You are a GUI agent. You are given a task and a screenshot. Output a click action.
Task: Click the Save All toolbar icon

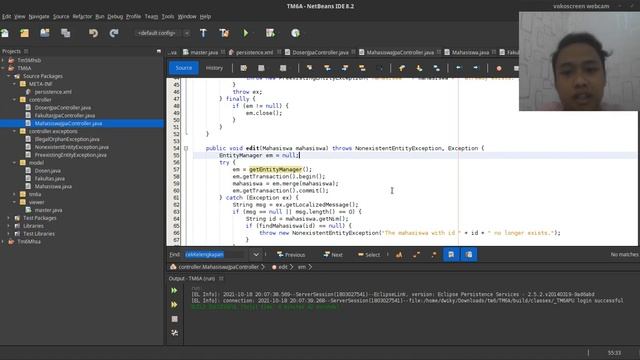(65, 33)
